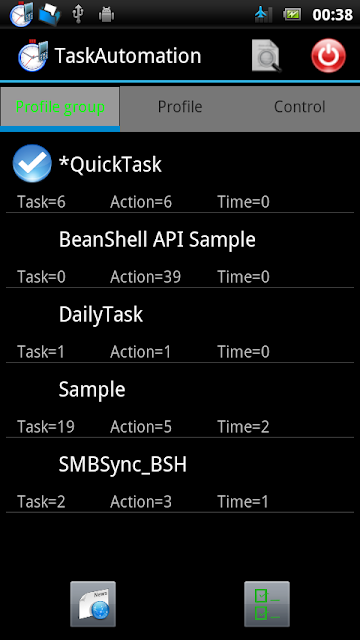
Task: Tap the red power button icon
Action: (x=328, y=56)
